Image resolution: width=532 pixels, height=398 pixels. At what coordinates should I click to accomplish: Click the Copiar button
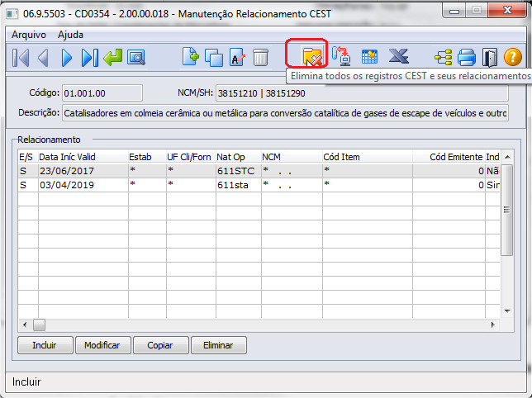click(161, 345)
